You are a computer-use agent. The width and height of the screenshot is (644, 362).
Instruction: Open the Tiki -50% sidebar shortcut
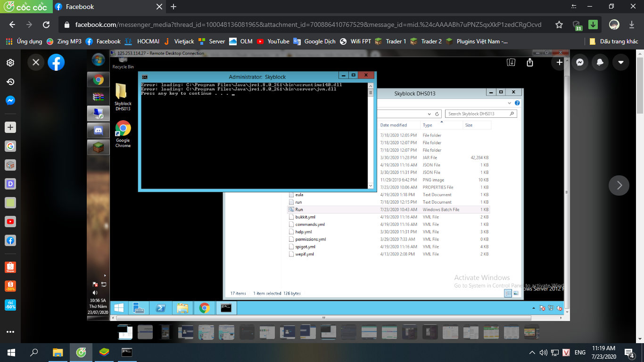10,305
